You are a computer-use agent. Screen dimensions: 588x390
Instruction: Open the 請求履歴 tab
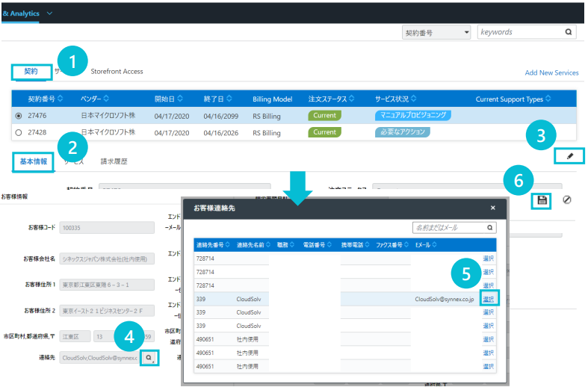[x=114, y=161]
